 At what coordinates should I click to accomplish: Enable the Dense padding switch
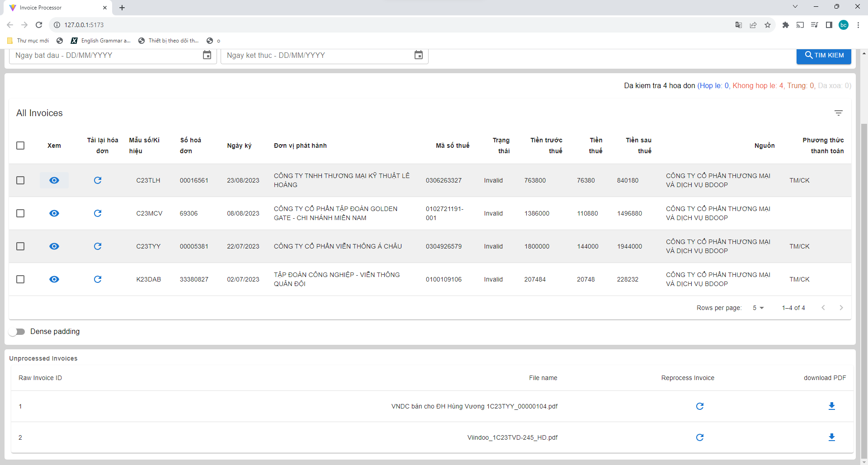[x=17, y=332]
